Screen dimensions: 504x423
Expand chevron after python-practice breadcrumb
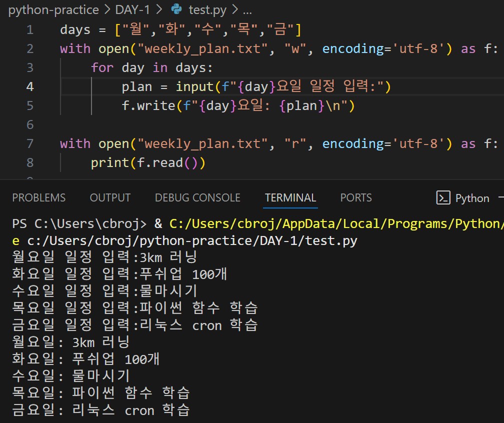[107, 10]
